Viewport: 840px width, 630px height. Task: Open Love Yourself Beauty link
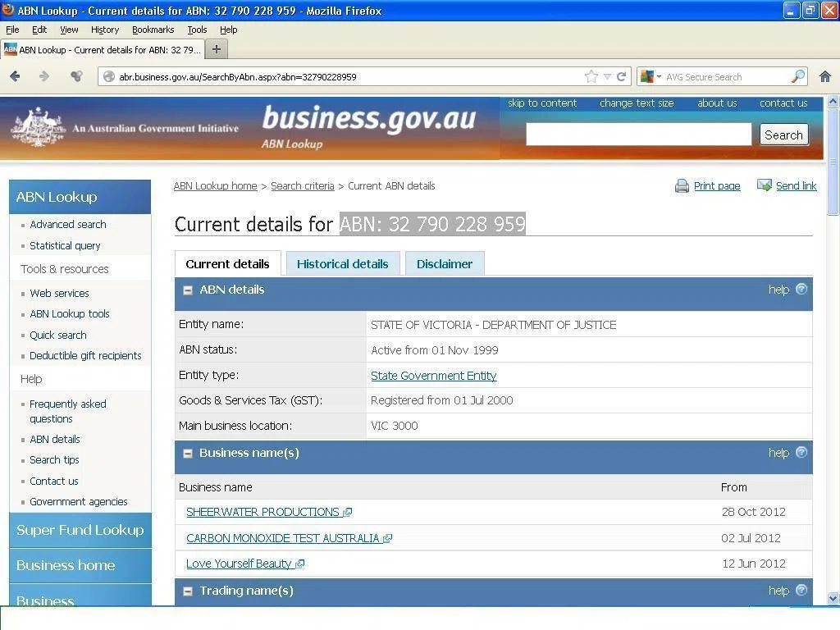point(239,564)
